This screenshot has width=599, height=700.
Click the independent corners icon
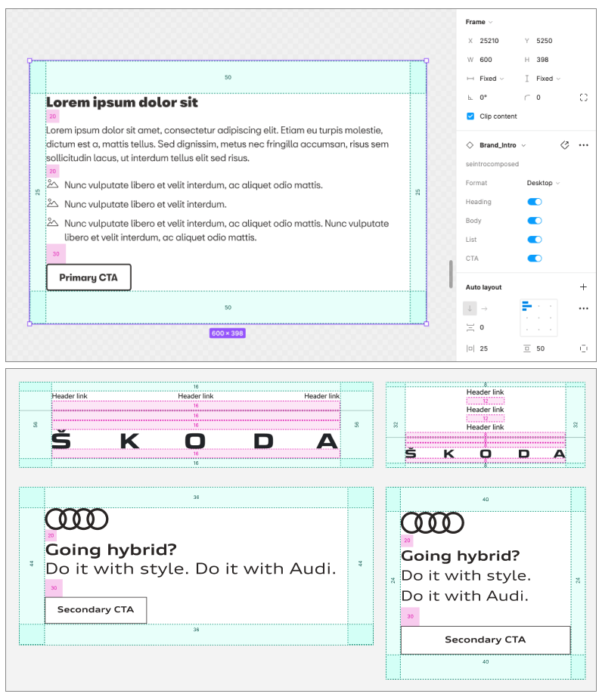pyautogui.click(x=583, y=98)
